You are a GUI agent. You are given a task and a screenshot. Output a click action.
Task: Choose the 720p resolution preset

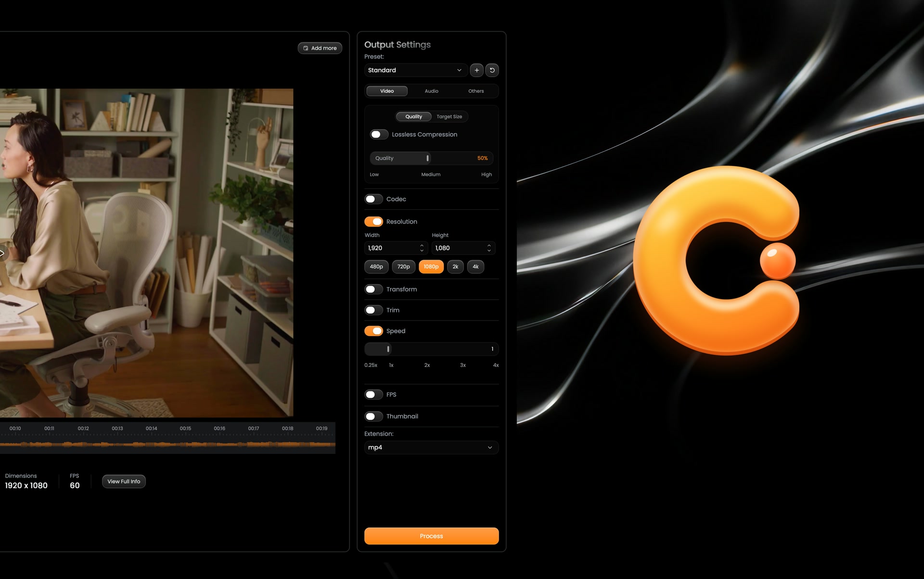click(x=403, y=266)
